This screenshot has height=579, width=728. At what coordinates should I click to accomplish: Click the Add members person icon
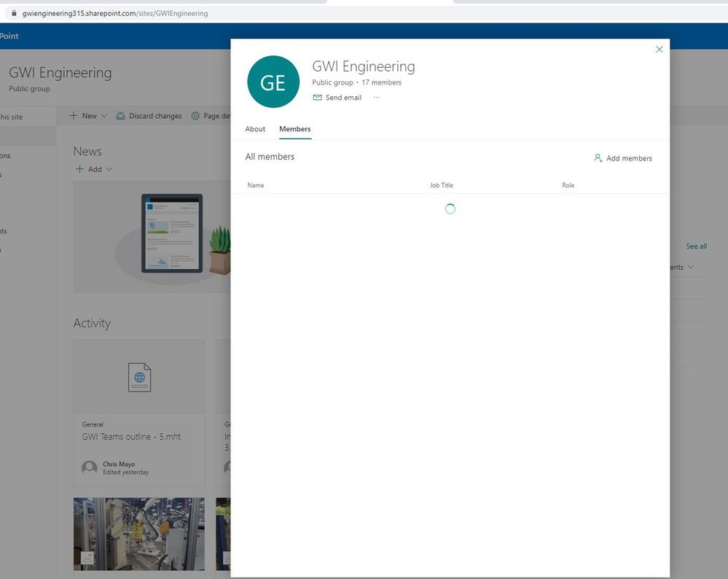coord(598,158)
